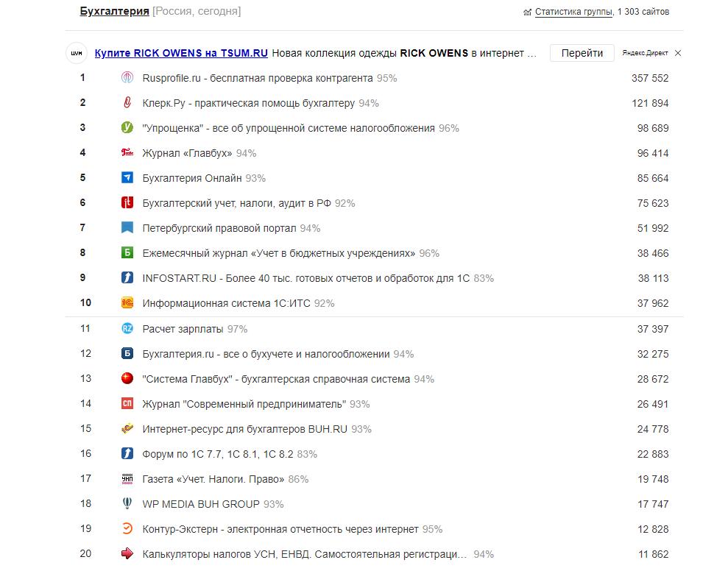Click the green Упрощенка site icon

(127, 127)
